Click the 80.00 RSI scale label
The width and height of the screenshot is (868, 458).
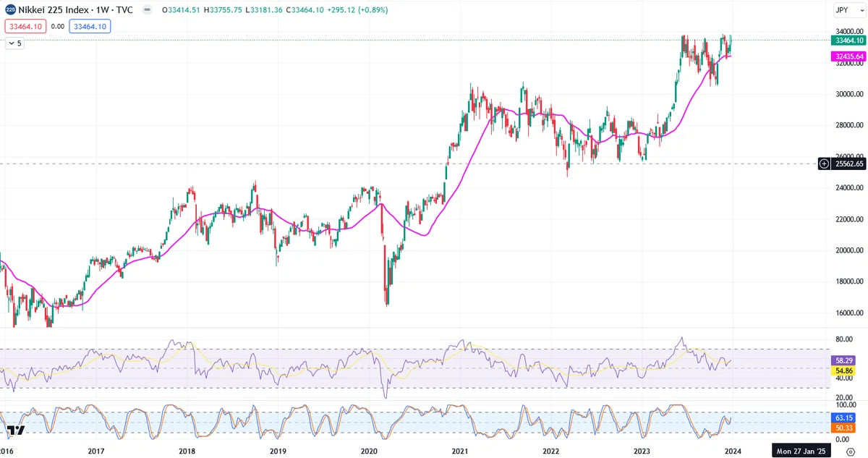coord(844,339)
